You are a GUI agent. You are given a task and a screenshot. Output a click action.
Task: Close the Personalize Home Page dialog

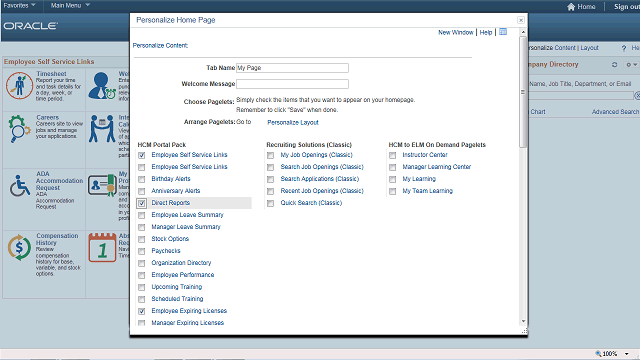click(521, 20)
